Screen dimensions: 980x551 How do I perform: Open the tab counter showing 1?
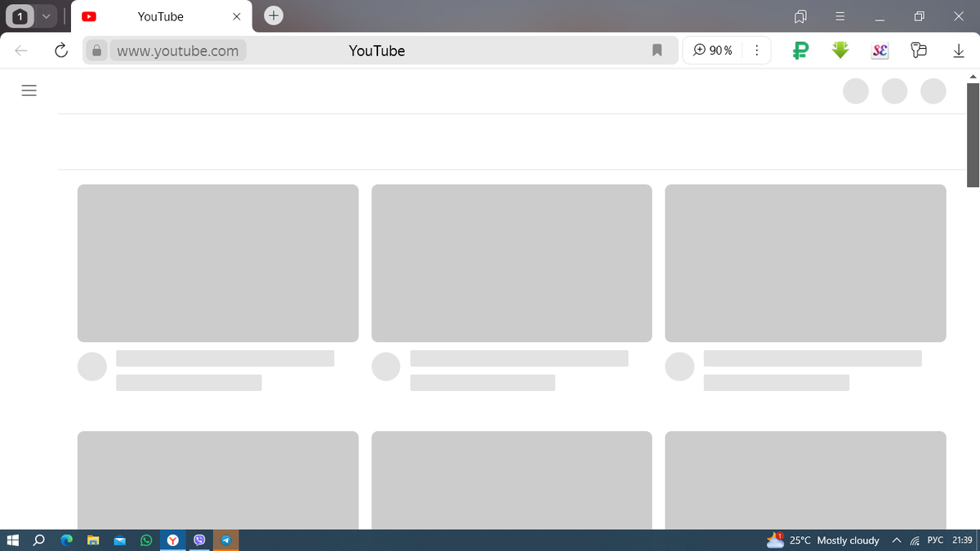point(20,16)
